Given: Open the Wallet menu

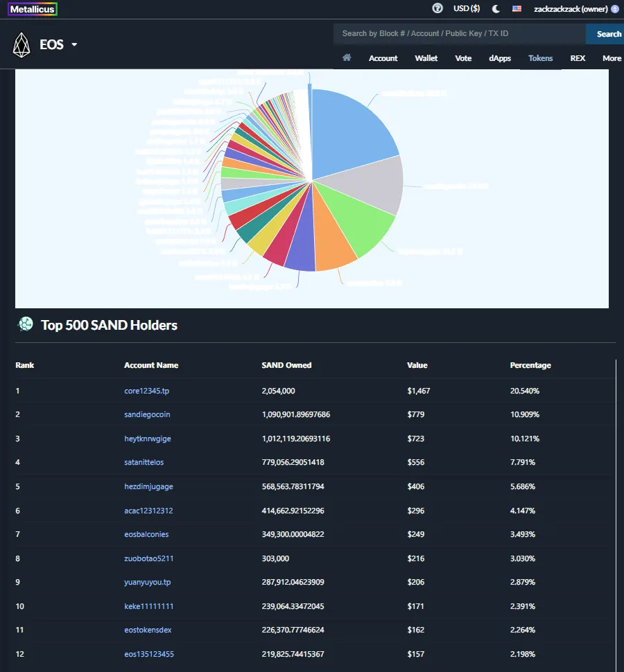Looking at the screenshot, I should [x=426, y=58].
